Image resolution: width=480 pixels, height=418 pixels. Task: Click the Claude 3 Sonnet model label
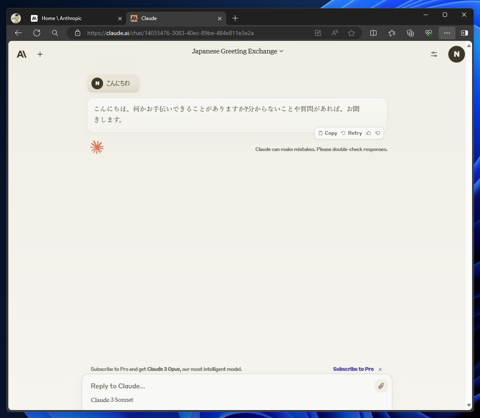pyautogui.click(x=112, y=400)
